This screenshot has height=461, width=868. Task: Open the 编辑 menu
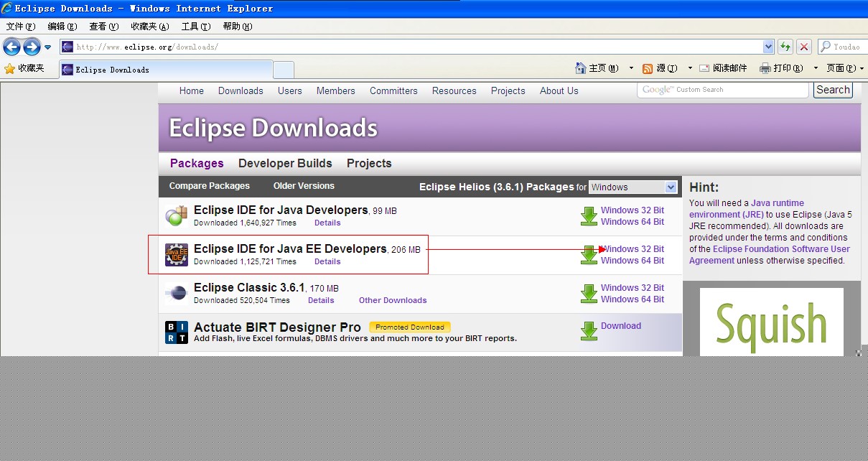(62, 27)
